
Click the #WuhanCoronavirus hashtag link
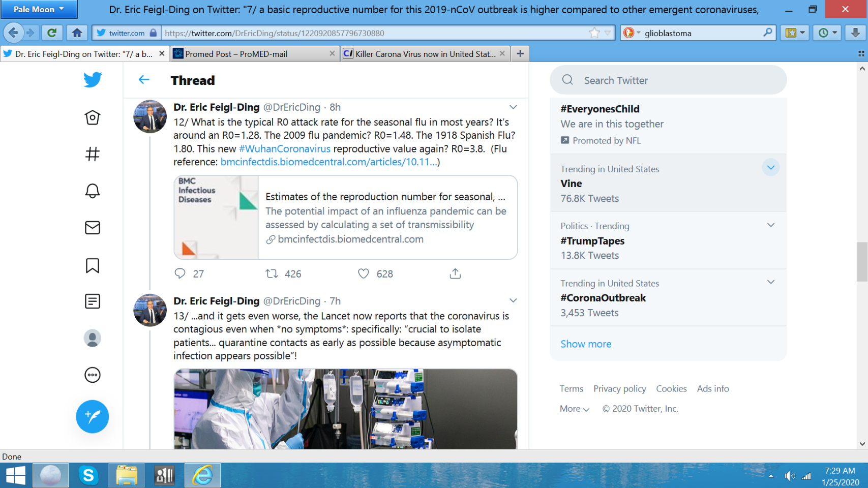(284, 149)
